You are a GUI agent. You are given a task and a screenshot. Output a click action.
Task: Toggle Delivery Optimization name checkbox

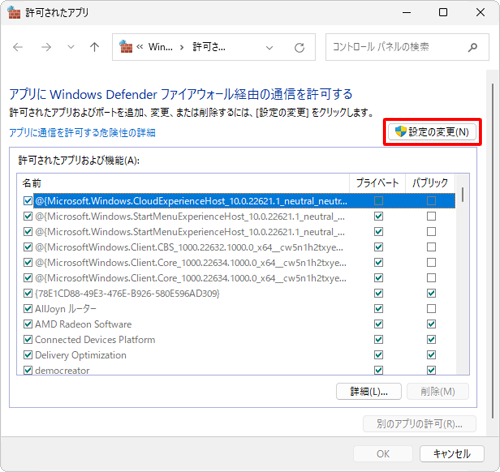click(28, 355)
